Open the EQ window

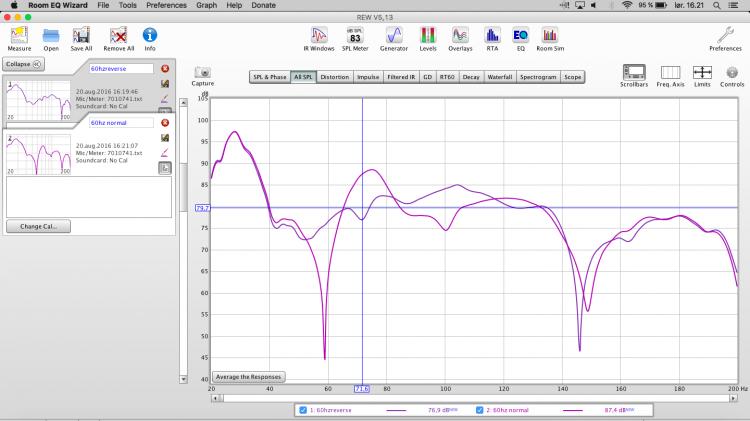click(x=520, y=37)
